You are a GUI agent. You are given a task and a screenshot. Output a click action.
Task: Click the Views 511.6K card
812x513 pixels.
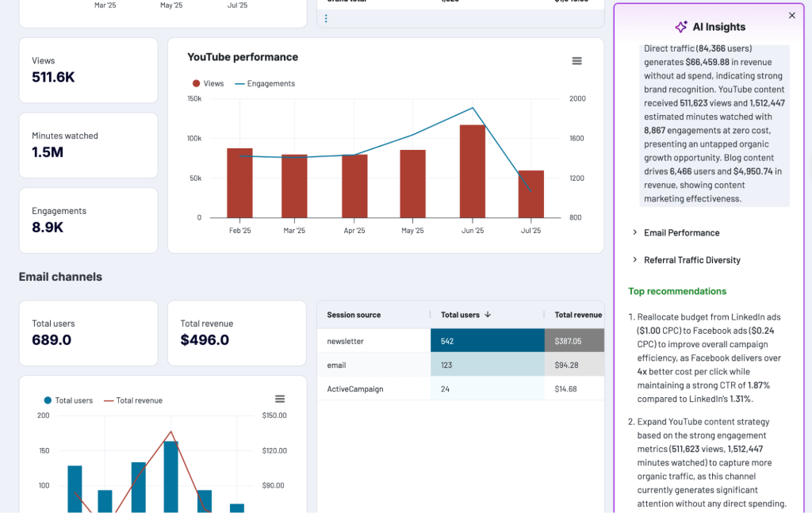click(89, 70)
